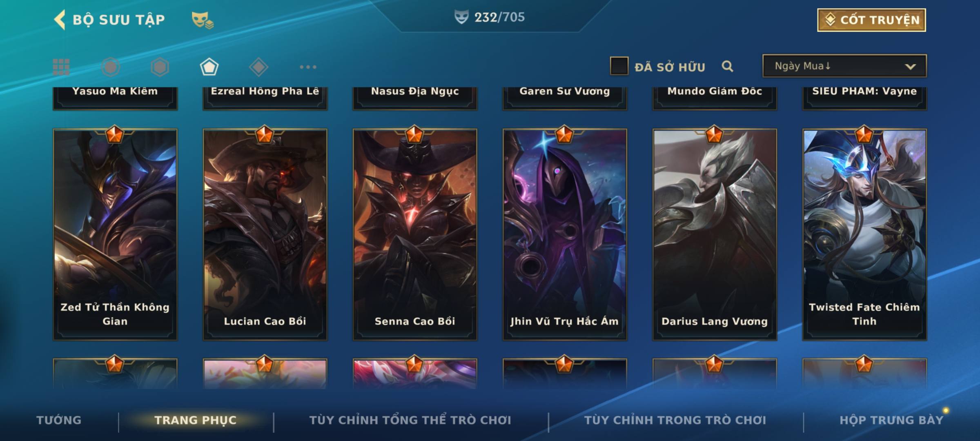Select the Jhin Vũ Trụ Hắc Ám skin card

coord(565,234)
